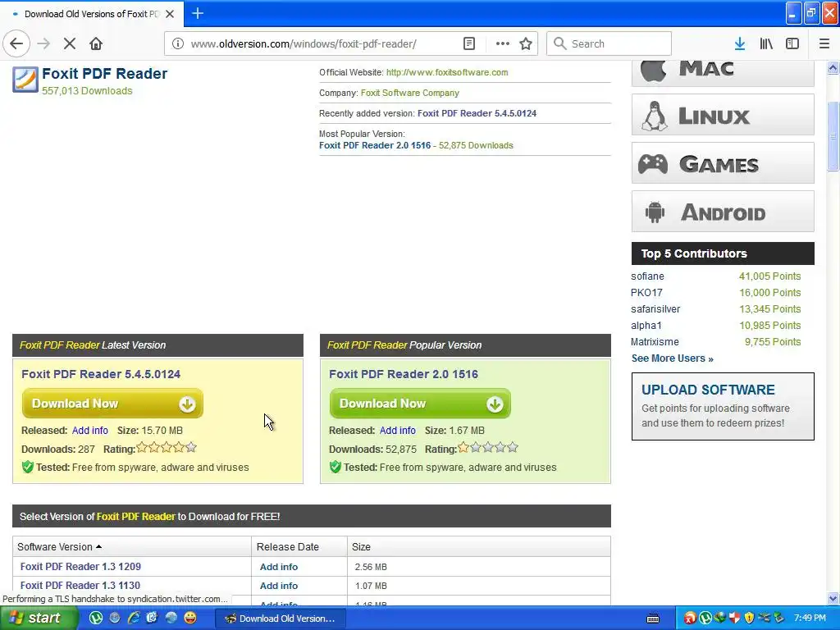This screenshot has height=630, width=840.
Task: Click the Foxit PDF Reader logo icon
Action: click(25, 80)
